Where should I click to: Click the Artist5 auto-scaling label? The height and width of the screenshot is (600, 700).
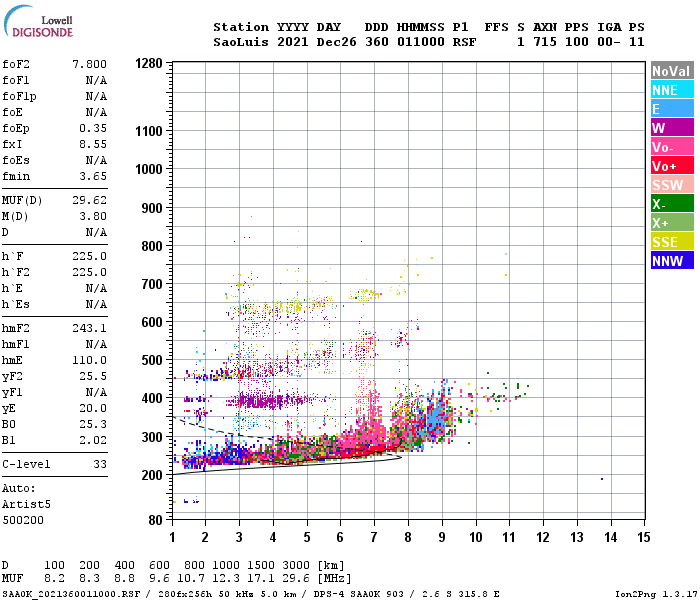click(x=26, y=504)
